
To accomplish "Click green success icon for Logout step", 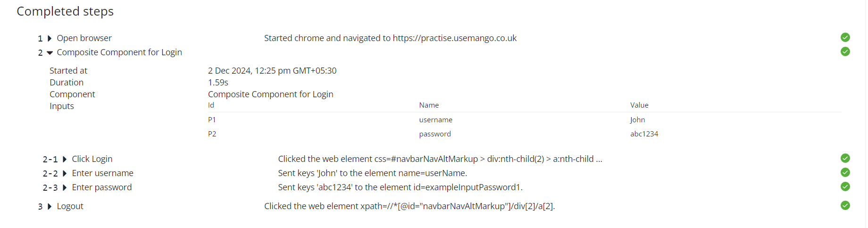I will point(845,205).
